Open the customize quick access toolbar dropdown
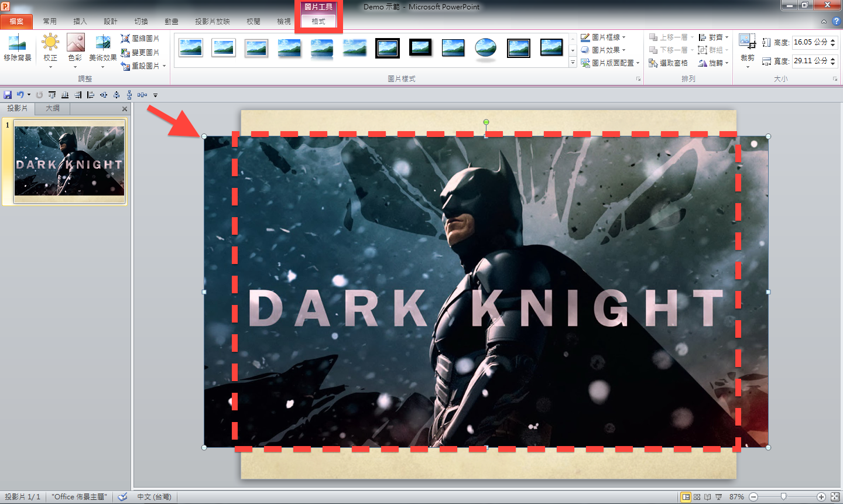843x504 pixels. (x=156, y=95)
